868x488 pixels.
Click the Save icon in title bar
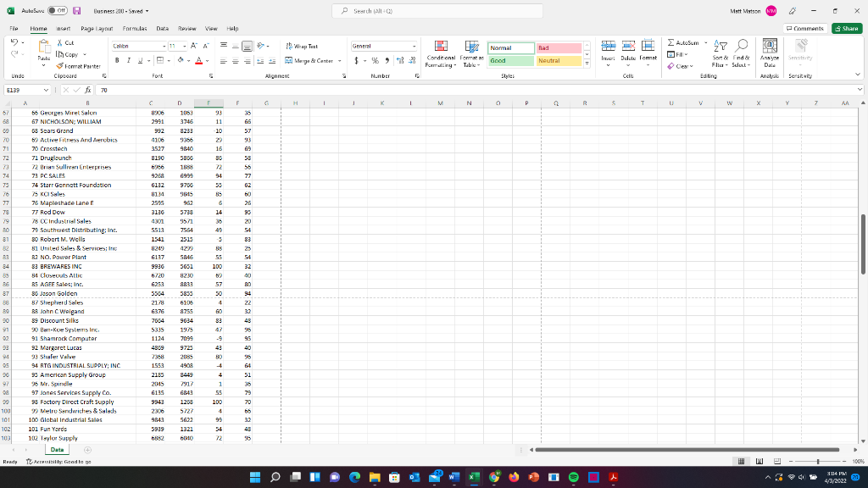77,10
